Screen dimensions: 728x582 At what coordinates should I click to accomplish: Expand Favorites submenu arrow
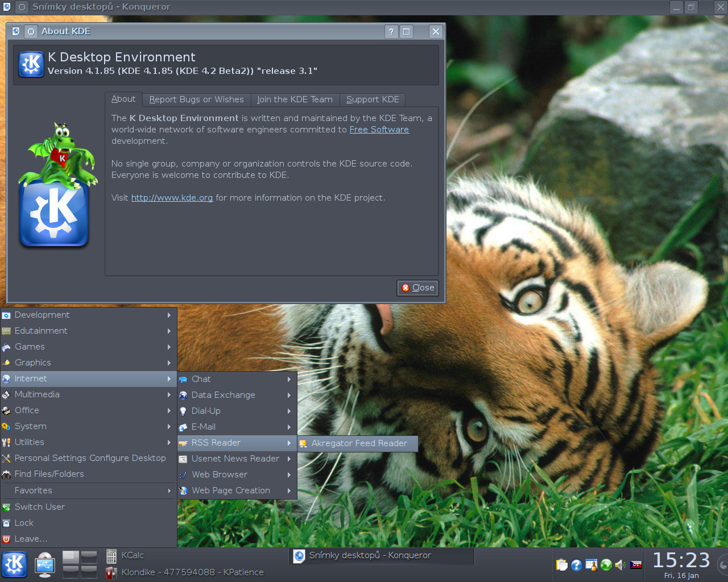pos(169,490)
